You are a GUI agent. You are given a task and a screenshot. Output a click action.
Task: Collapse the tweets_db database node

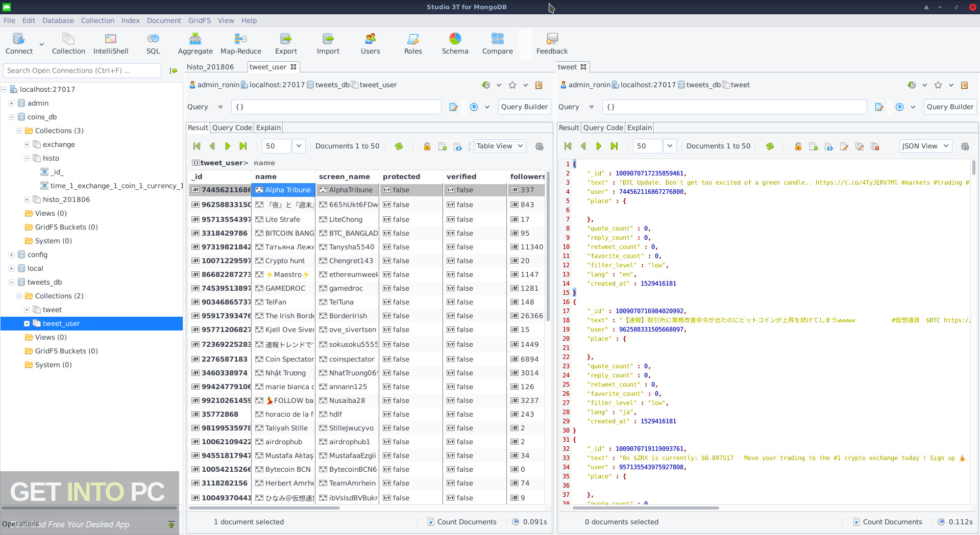(11, 282)
